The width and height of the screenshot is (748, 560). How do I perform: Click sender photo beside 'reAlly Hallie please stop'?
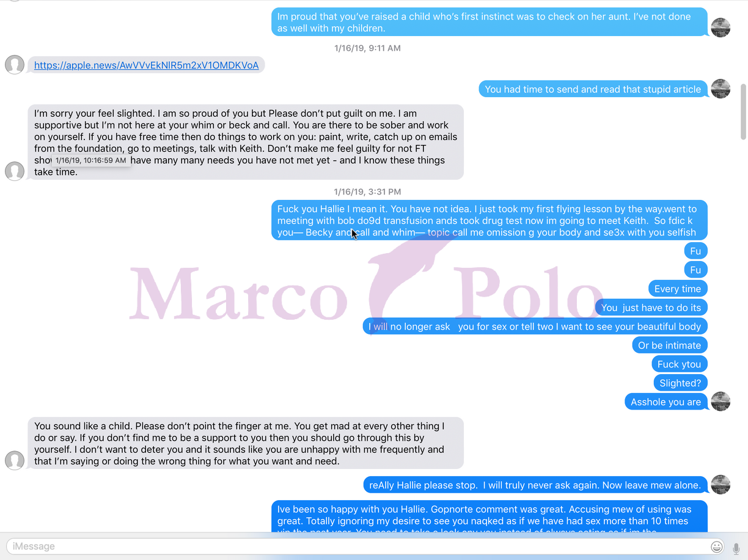point(721,485)
